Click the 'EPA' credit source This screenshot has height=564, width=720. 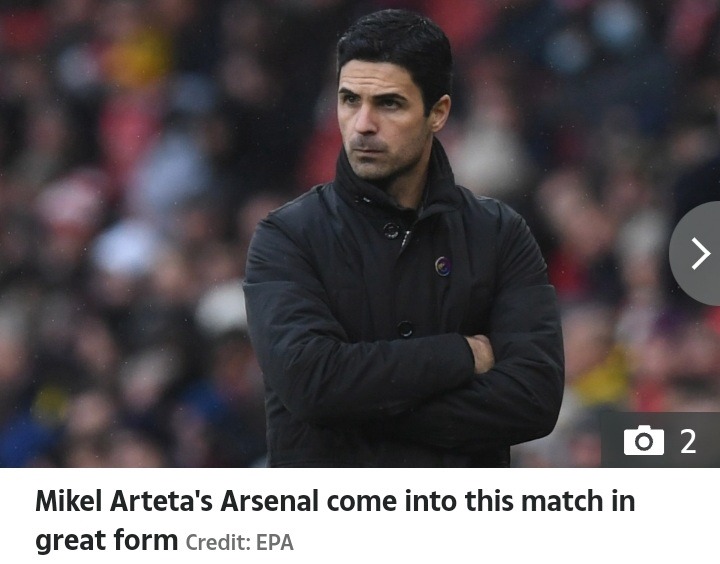click(x=275, y=542)
